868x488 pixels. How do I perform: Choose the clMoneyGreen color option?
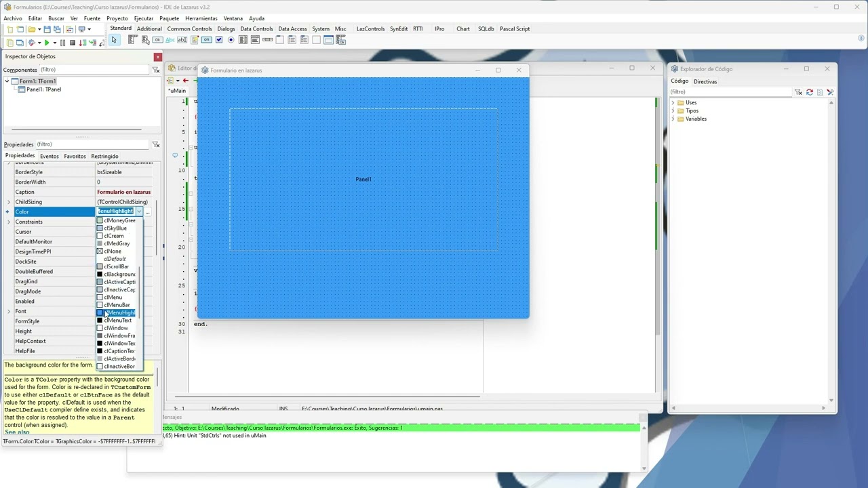click(117, 220)
